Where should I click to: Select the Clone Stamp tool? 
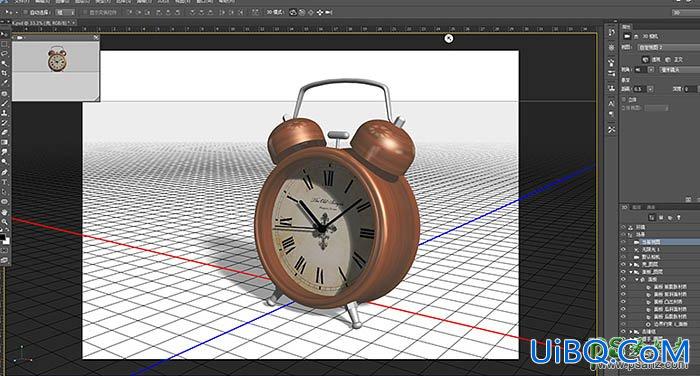click(4, 113)
